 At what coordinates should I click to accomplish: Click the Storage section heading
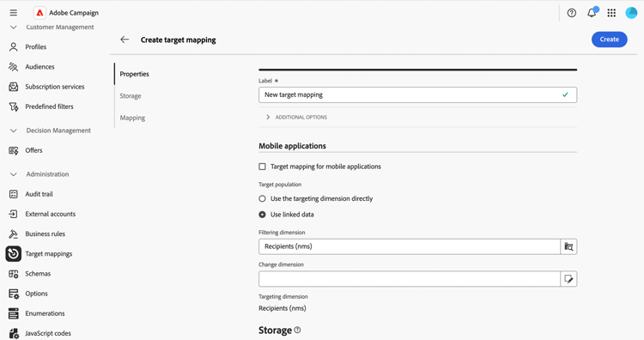point(275,331)
